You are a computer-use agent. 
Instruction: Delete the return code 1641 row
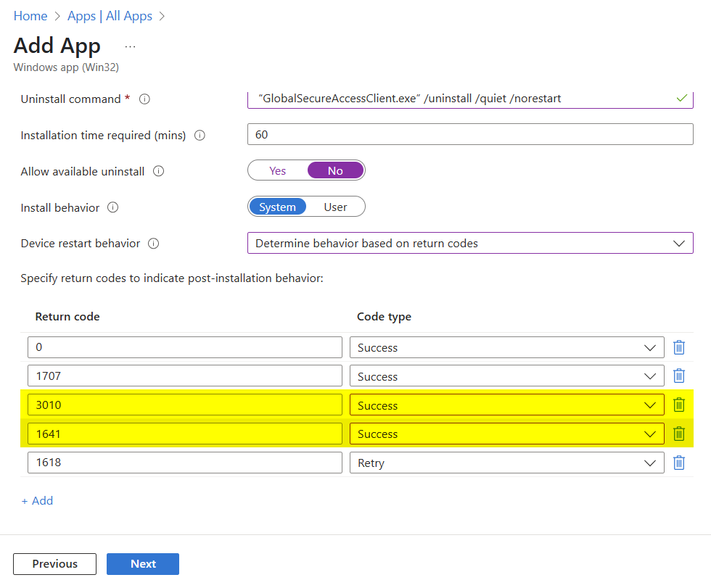point(679,434)
